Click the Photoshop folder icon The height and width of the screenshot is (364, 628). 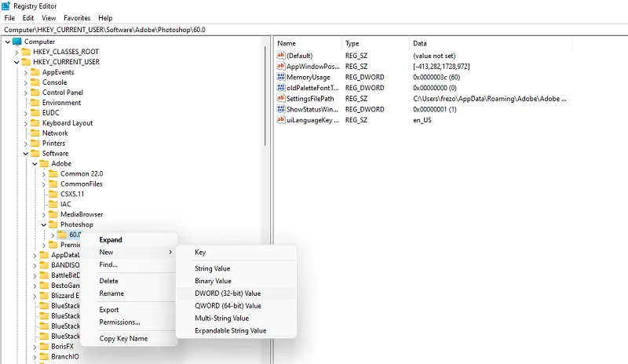53,224
